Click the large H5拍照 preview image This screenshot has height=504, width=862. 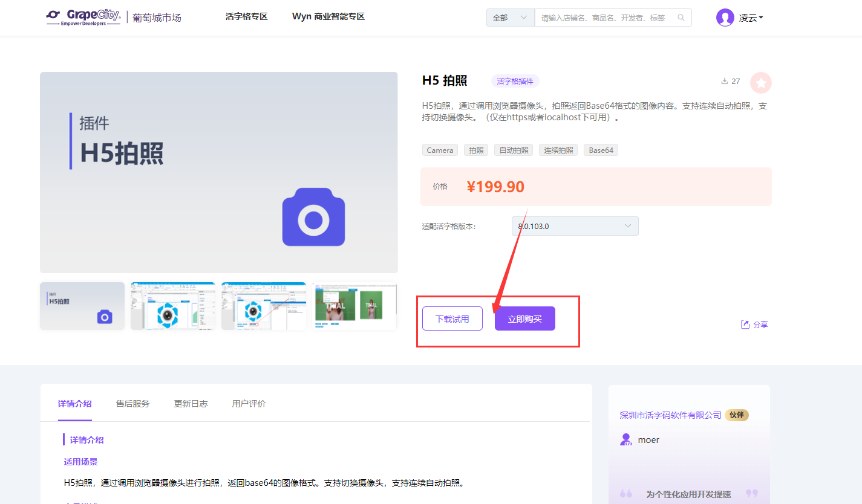click(x=219, y=173)
